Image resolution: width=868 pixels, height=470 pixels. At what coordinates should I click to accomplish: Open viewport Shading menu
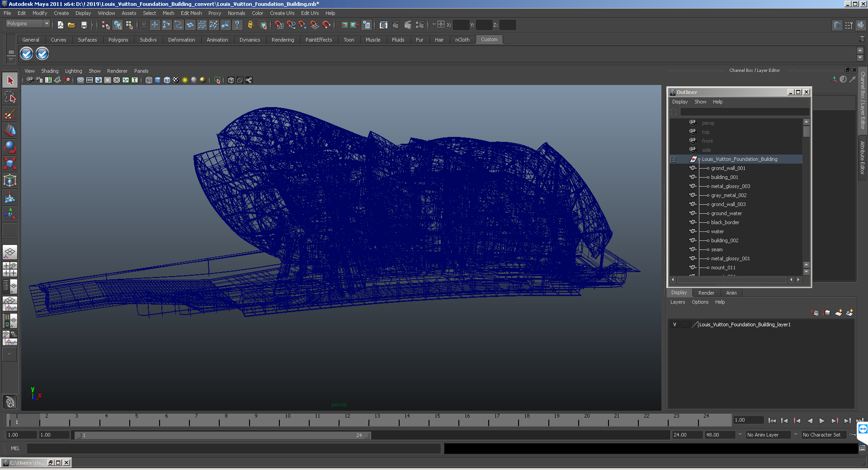tap(50, 71)
